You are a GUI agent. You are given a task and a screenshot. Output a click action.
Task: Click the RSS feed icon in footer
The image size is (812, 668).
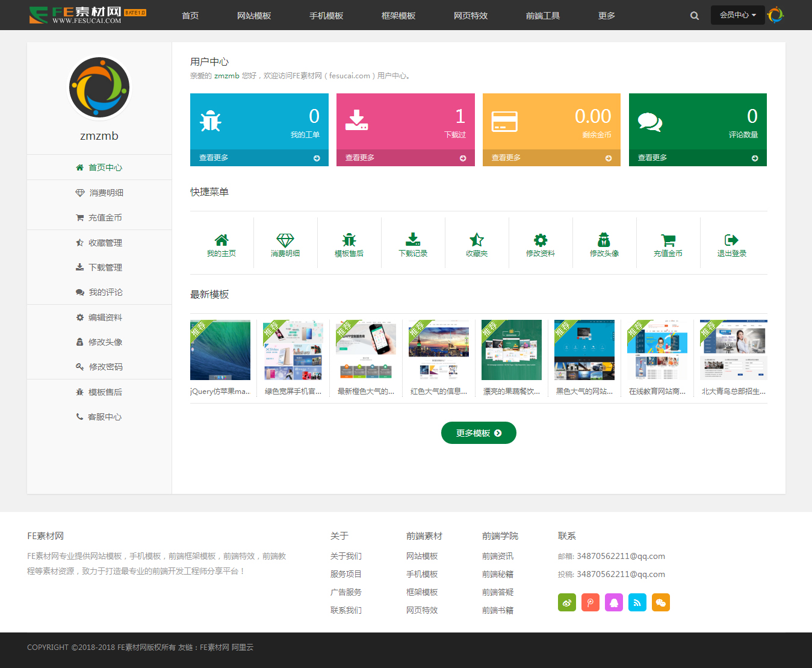(x=637, y=602)
